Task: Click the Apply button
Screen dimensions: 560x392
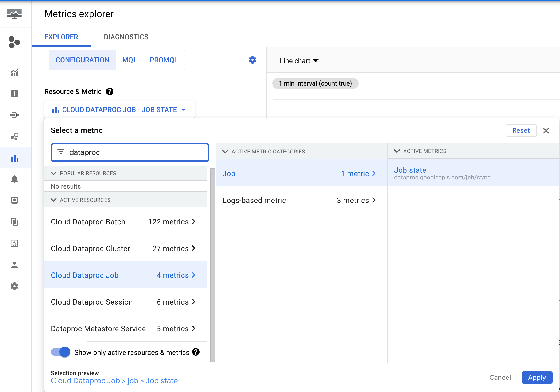Action: (537, 377)
